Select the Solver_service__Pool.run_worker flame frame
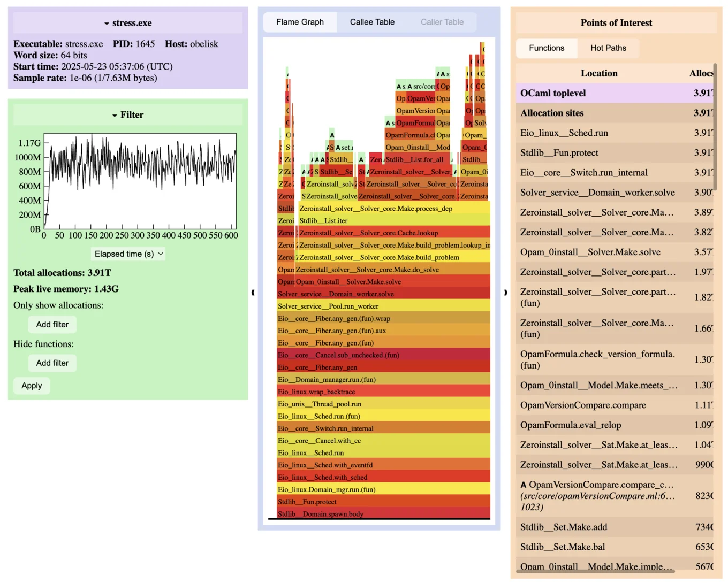Image resolution: width=728 pixels, height=583 pixels. point(328,306)
